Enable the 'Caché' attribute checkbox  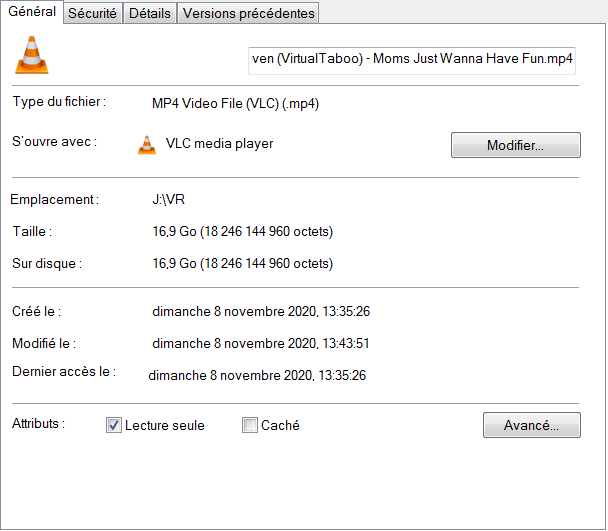click(250, 426)
